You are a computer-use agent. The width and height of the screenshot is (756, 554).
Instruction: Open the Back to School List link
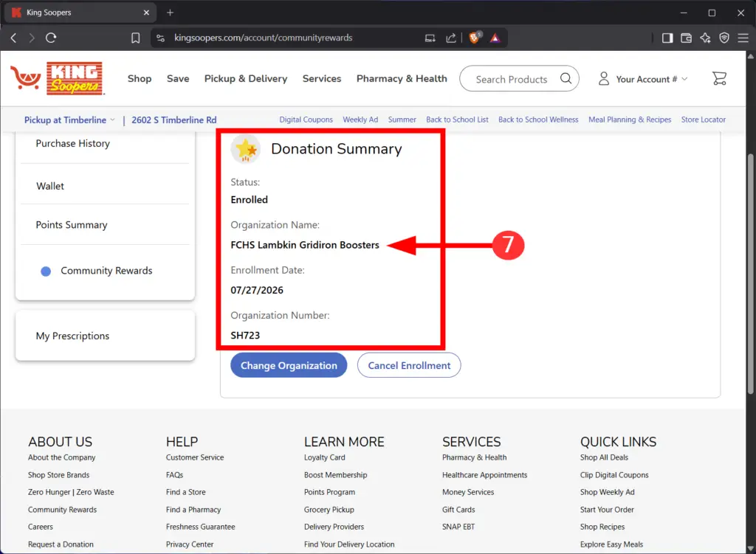[x=457, y=120]
